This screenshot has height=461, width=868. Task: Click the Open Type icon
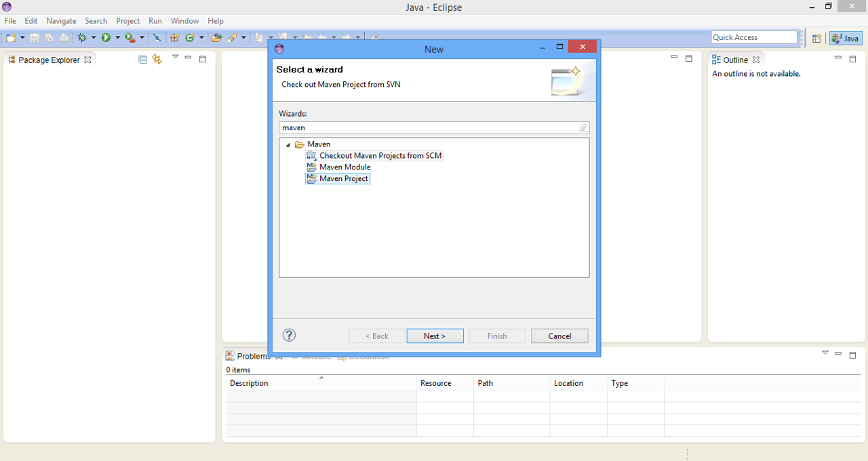point(216,38)
